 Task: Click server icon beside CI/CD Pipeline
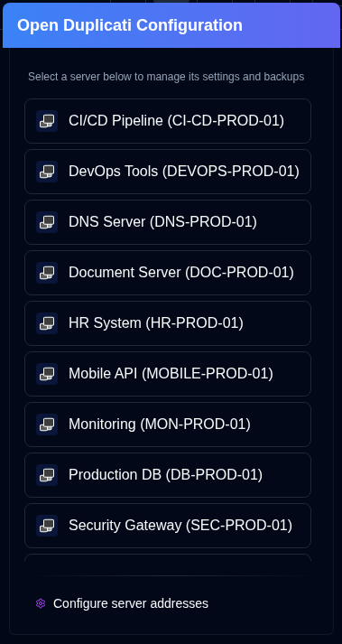(x=47, y=121)
